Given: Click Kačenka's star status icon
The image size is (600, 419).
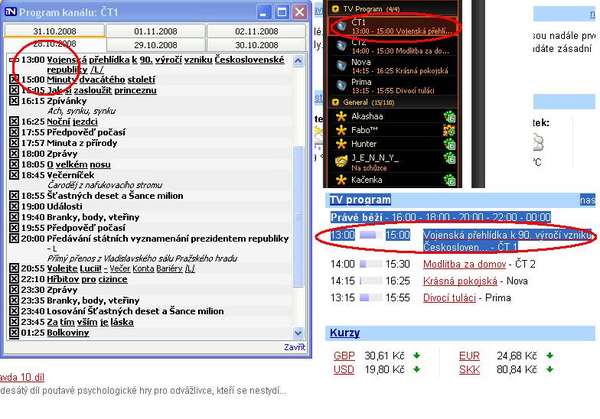Looking at the screenshot, I should tap(341, 179).
